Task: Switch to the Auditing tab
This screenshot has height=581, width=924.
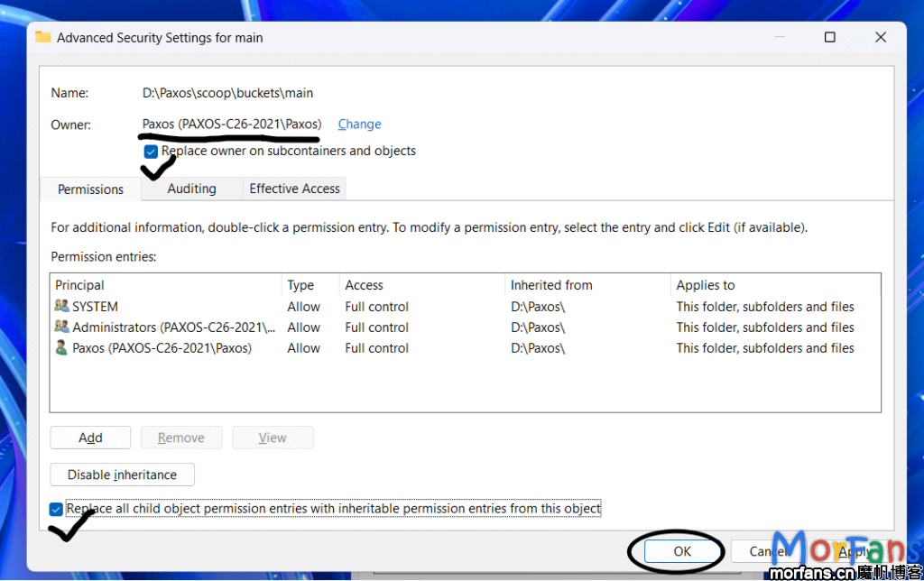Action: point(191,189)
